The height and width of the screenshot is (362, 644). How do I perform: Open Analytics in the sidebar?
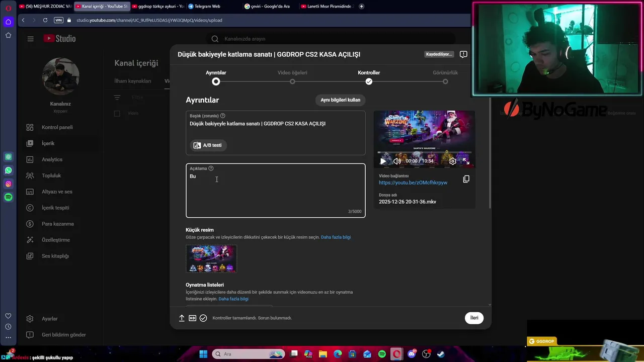(52, 159)
